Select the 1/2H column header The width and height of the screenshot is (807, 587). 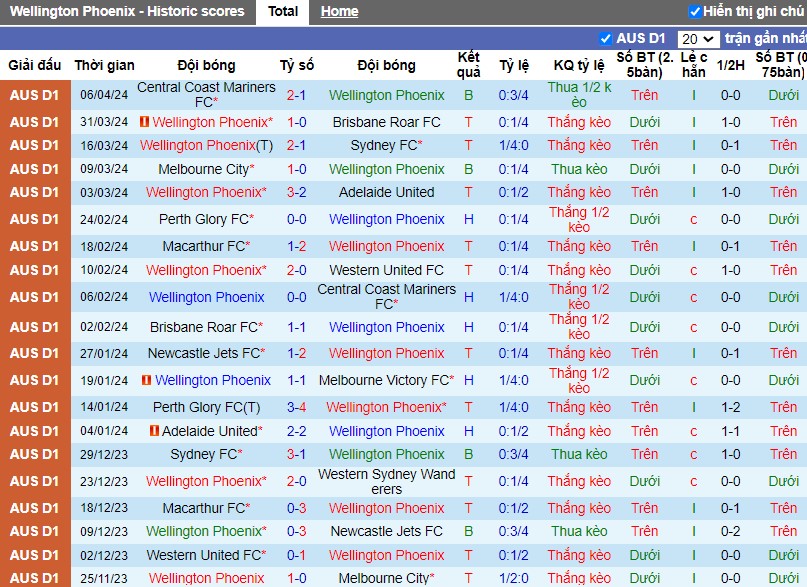pos(731,65)
